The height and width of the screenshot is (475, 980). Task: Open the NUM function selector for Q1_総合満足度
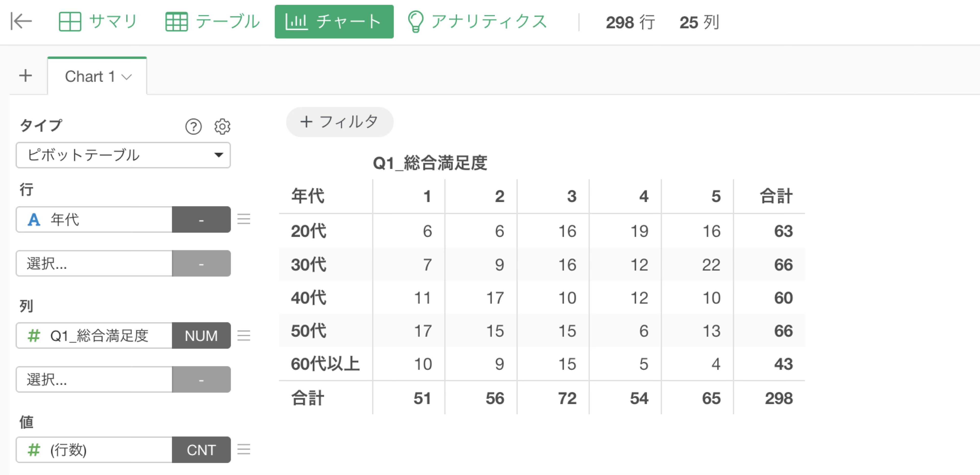201,335
